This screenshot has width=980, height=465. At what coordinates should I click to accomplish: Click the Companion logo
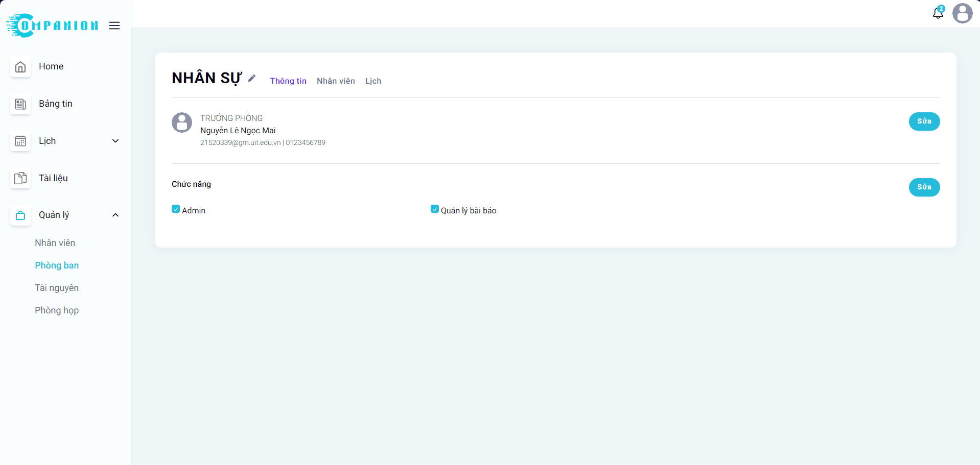point(52,25)
